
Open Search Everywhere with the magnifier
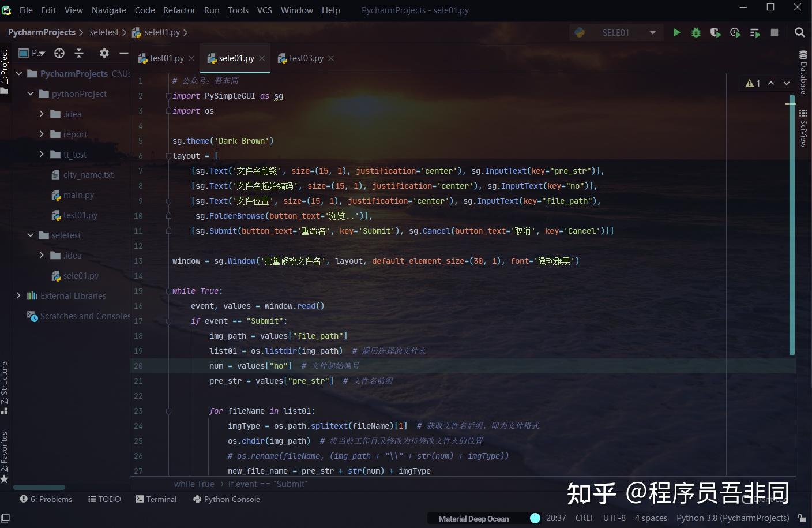tap(799, 32)
